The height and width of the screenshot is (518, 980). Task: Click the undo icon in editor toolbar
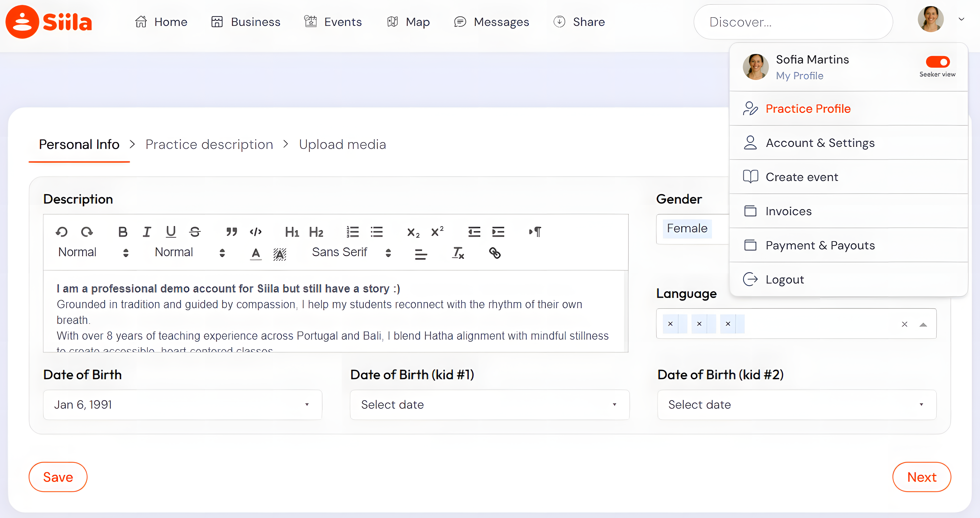pyautogui.click(x=62, y=232)
